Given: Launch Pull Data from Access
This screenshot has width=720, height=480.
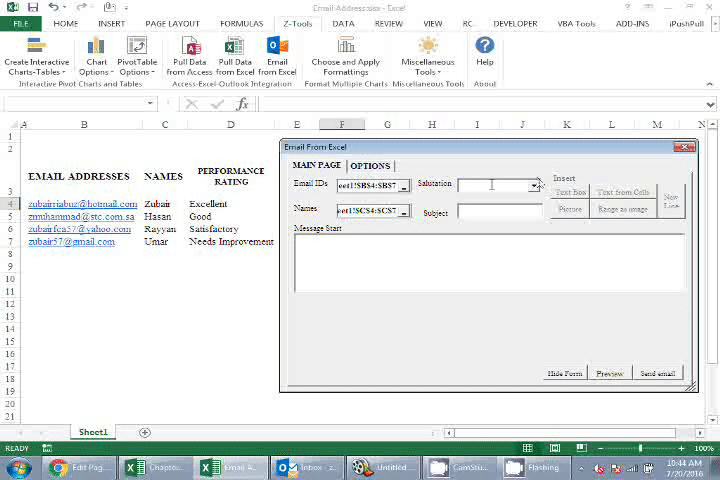Looking at the screenshot, I should (189, 56).
